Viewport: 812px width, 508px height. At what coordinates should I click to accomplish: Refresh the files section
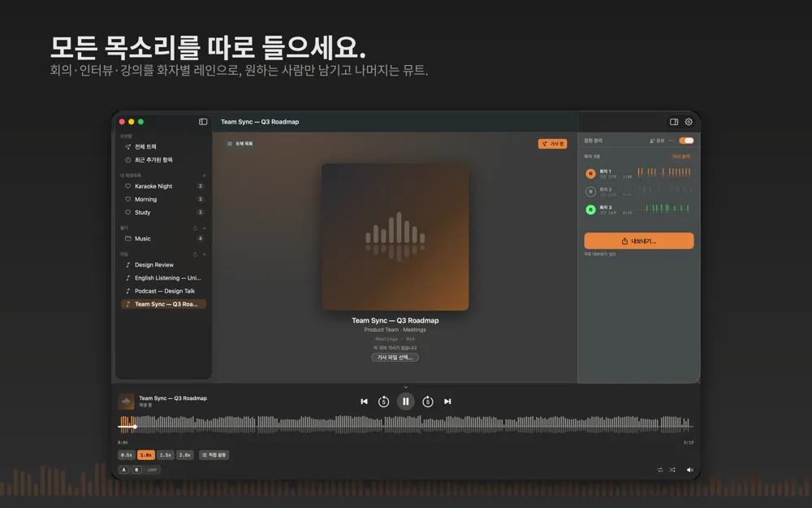click(195, 254)
